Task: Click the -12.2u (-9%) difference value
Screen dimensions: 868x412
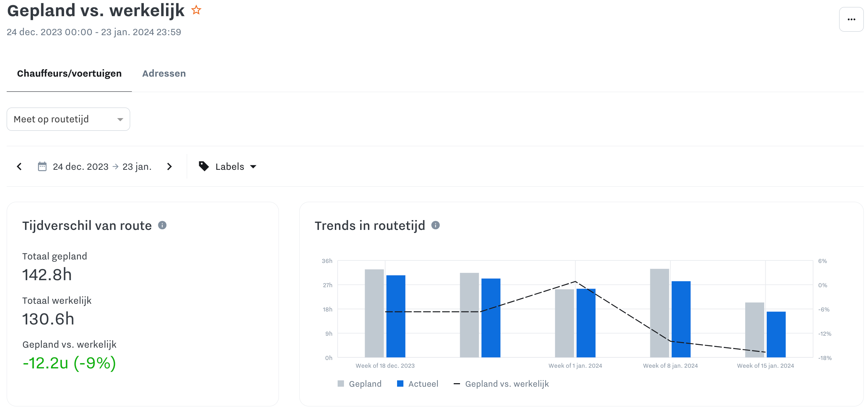Action: [x=69, y=363]
